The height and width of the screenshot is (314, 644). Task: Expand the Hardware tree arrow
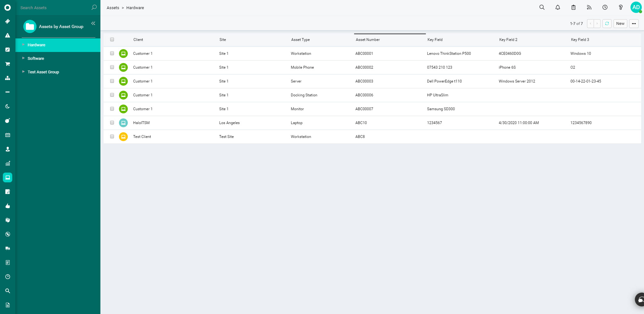pos(23,45)
